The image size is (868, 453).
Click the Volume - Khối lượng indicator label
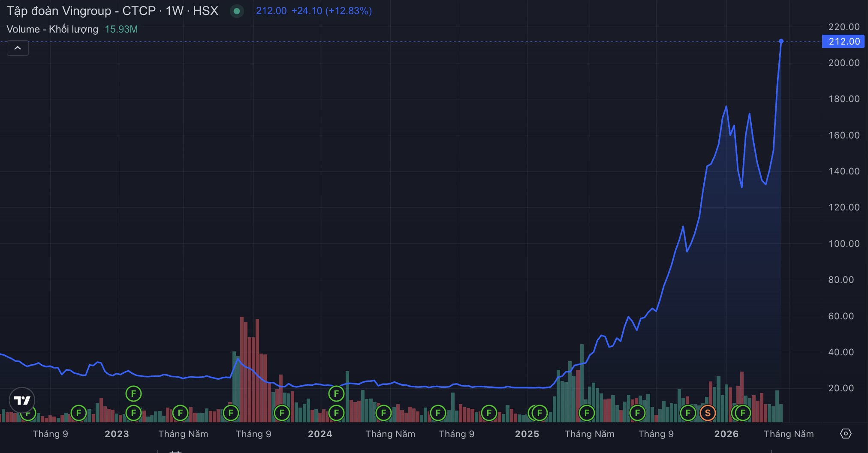click(x=52, y=29)
